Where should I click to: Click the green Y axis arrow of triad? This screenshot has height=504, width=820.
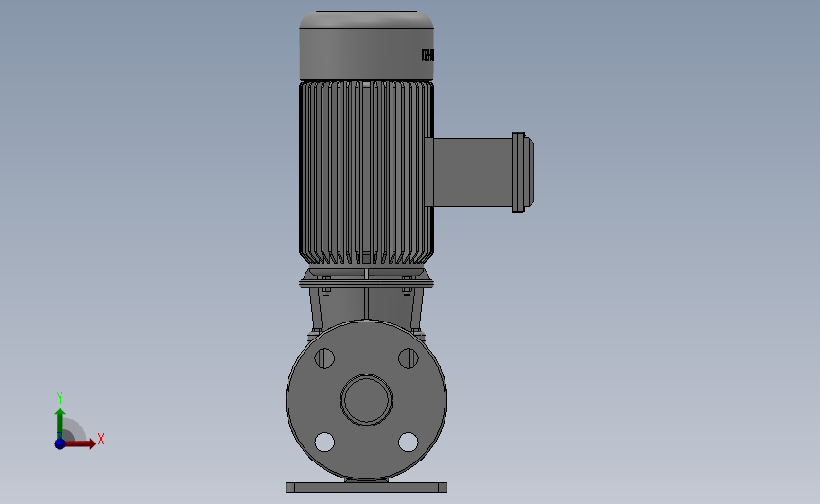(60, 424)
